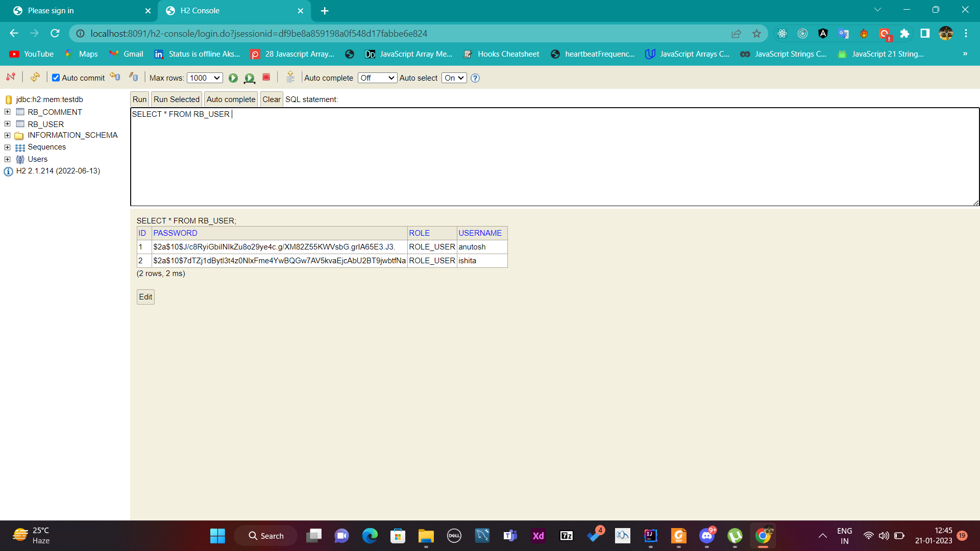This screenshot has height=551, width=980.
Task: Click the Run Selected button
Action: click(176, 98)
